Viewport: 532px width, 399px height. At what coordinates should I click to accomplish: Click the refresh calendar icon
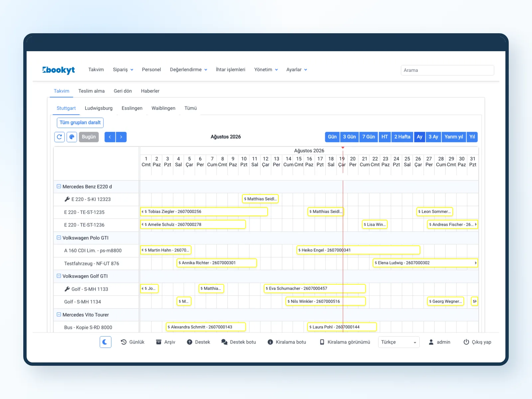coord(59,137)
